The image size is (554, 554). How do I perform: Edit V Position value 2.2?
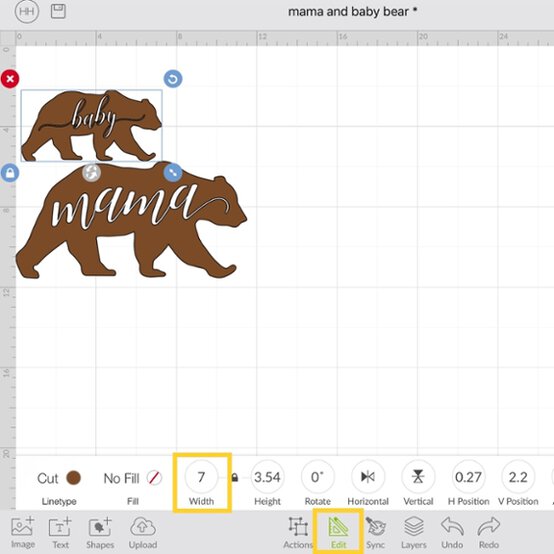[518, 477]
